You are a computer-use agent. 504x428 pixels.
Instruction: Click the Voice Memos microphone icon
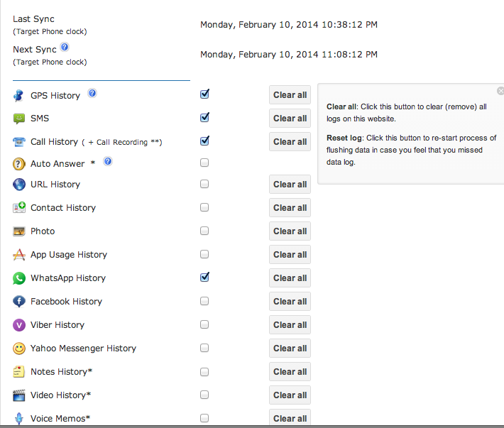click(19, 418)
